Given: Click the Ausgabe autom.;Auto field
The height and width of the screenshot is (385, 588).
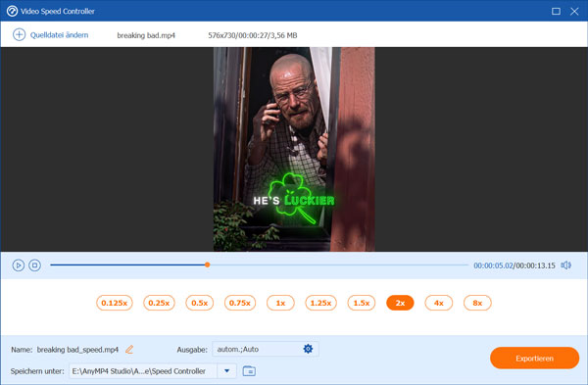Looking at the screenshot, I should [266, 349].
